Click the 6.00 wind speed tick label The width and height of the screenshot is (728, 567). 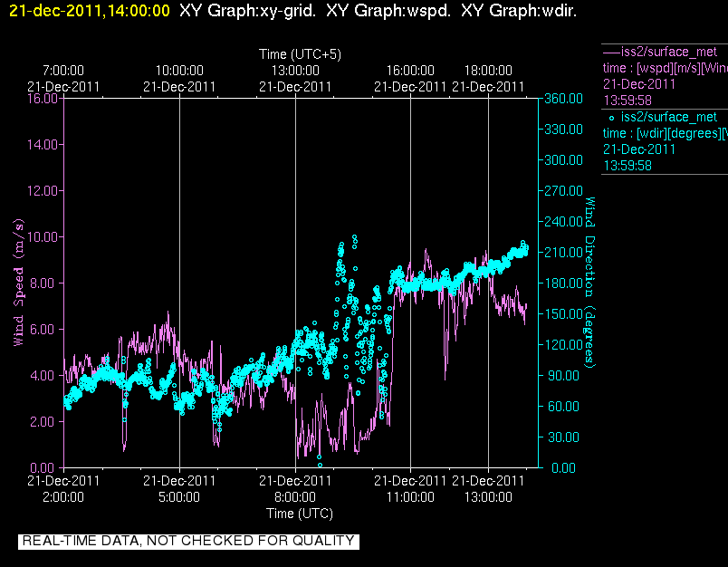[43, 330]
